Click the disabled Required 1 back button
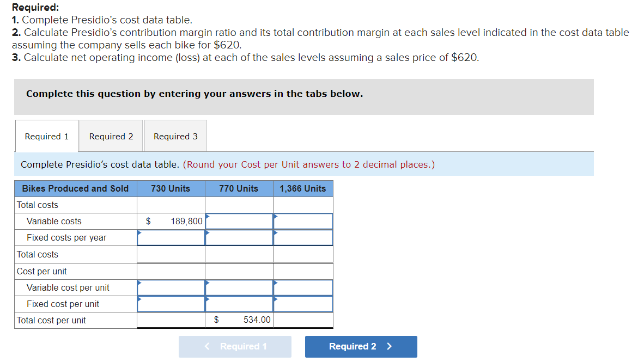 [x=235, y=347]
